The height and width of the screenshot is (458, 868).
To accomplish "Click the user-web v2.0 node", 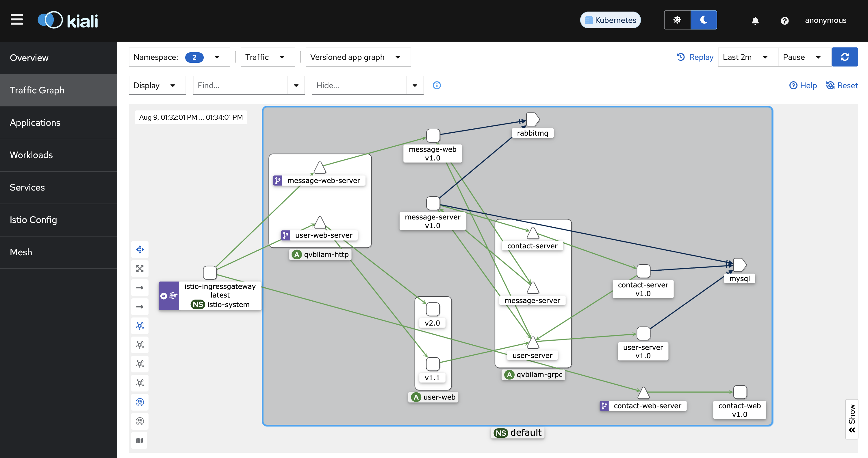I will pos(433,309).
